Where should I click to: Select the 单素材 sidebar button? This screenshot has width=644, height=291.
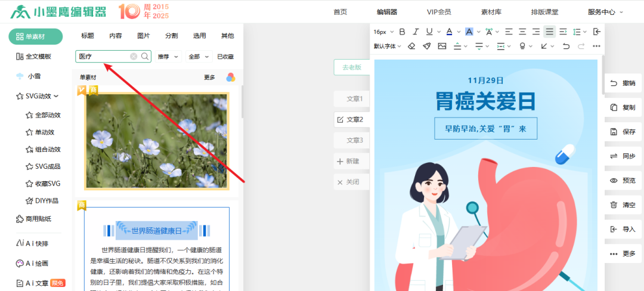click(36, 36)
